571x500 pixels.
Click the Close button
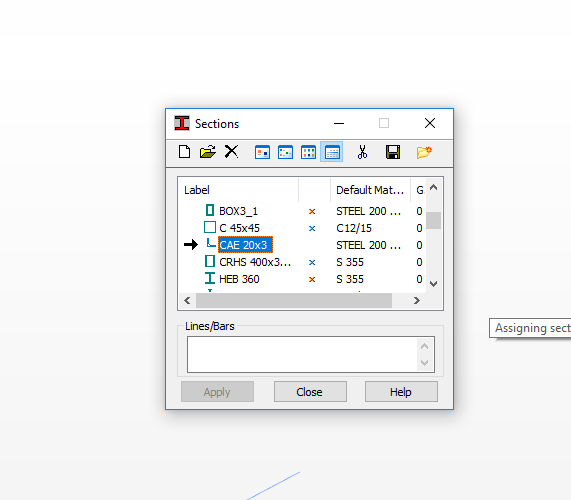click(x=310, y=392)
